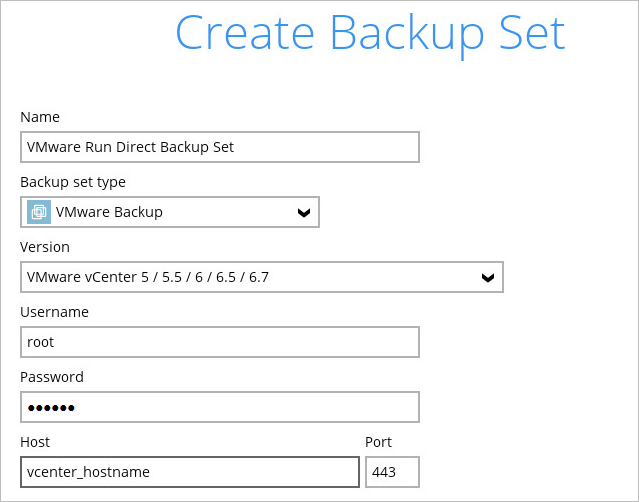Screen dimensions: 639x502
Task: Click the Name text field
Action: (219, 147)
